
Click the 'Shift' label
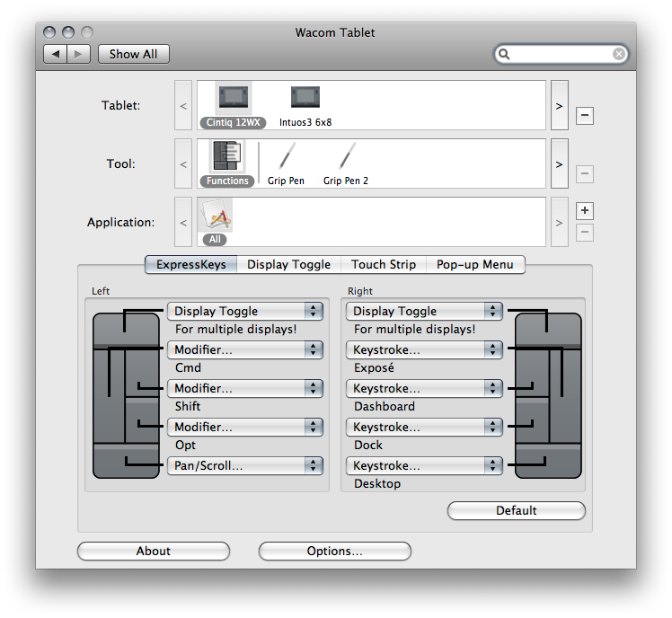[x=188, y=406]
